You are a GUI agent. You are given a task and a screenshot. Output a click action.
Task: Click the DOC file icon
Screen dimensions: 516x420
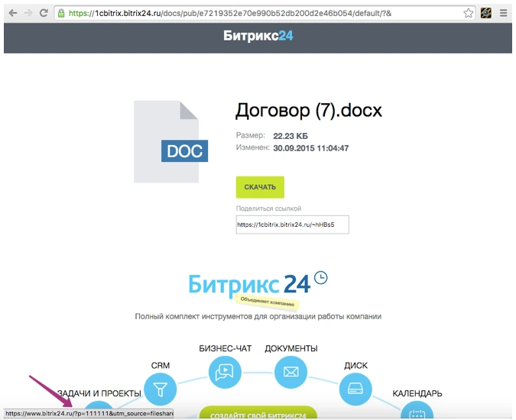170,141
